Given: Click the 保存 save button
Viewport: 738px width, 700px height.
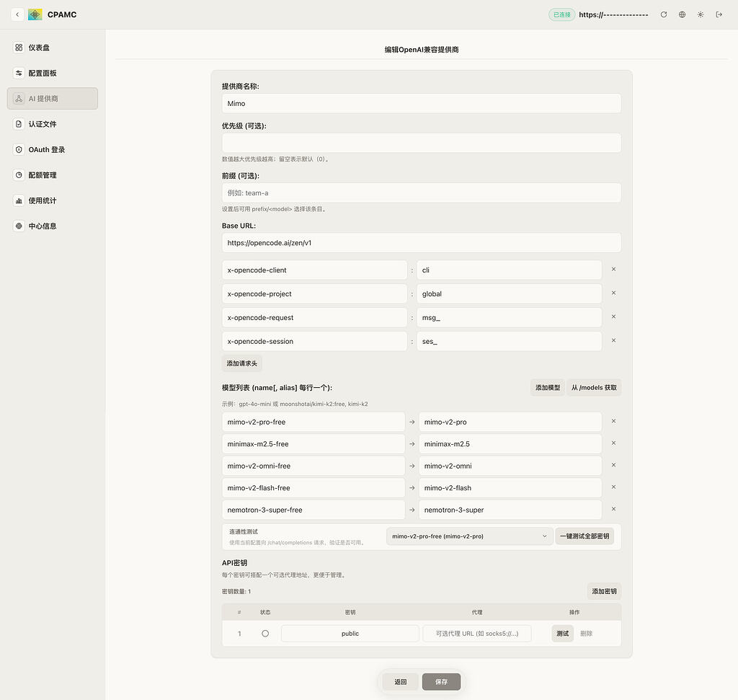Looking at the screenshot, I should coord(442,682).
